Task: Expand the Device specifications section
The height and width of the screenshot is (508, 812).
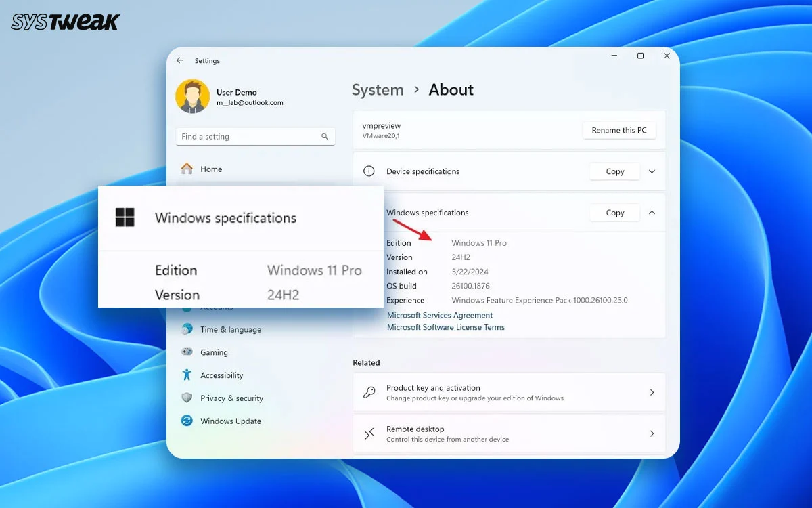Action: pyautogui.click(x=652, y=171)
